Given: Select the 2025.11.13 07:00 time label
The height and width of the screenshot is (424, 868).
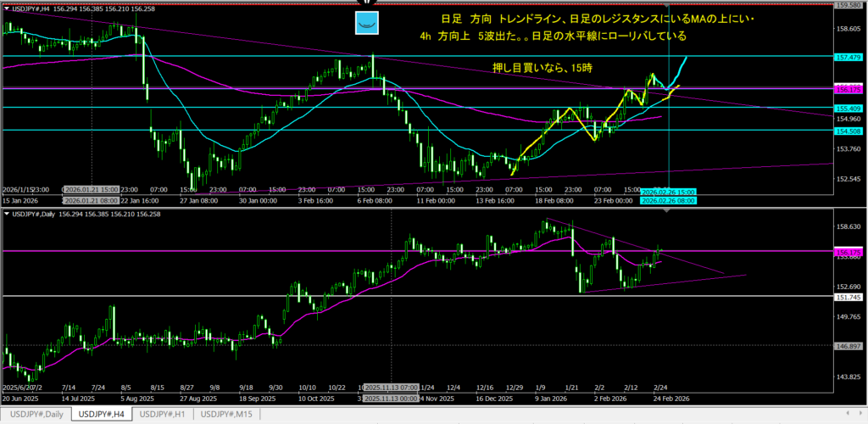Looking at the screenshot, I should [x=392, y=387].
